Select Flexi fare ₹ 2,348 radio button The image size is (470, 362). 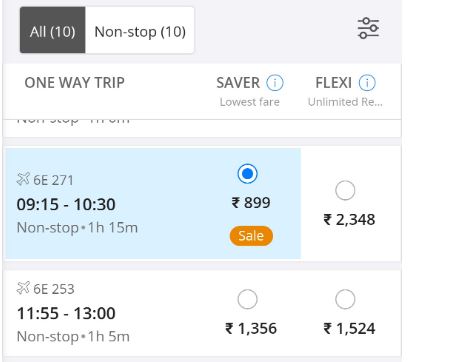pos(345,190)
